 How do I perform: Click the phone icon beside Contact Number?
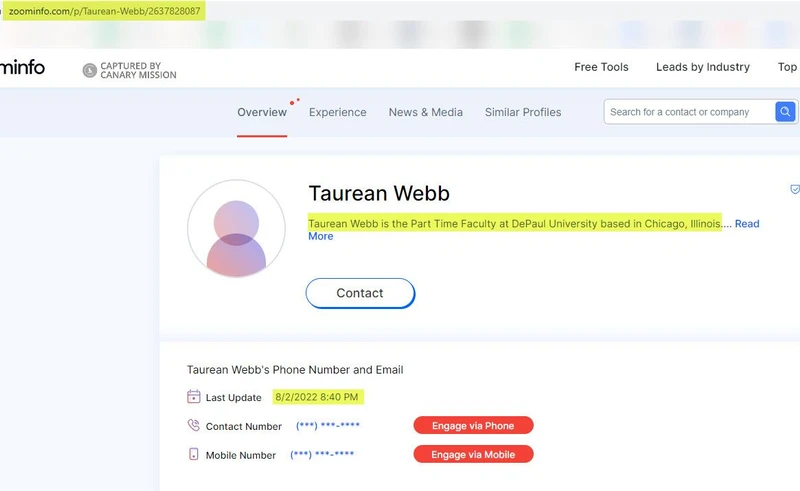(x=193, y=425)
